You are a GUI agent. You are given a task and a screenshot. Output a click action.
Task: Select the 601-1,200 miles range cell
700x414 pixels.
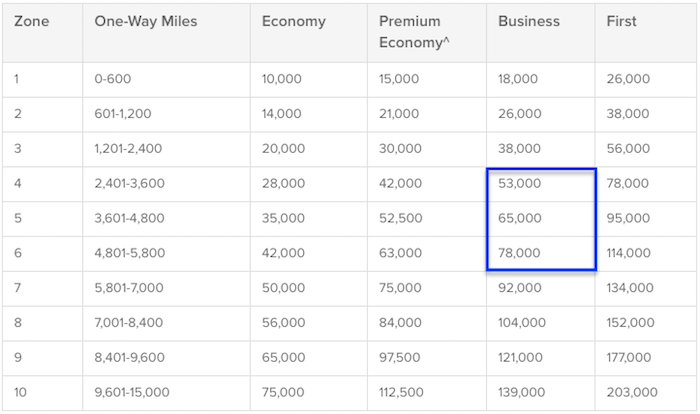point(123,114)
